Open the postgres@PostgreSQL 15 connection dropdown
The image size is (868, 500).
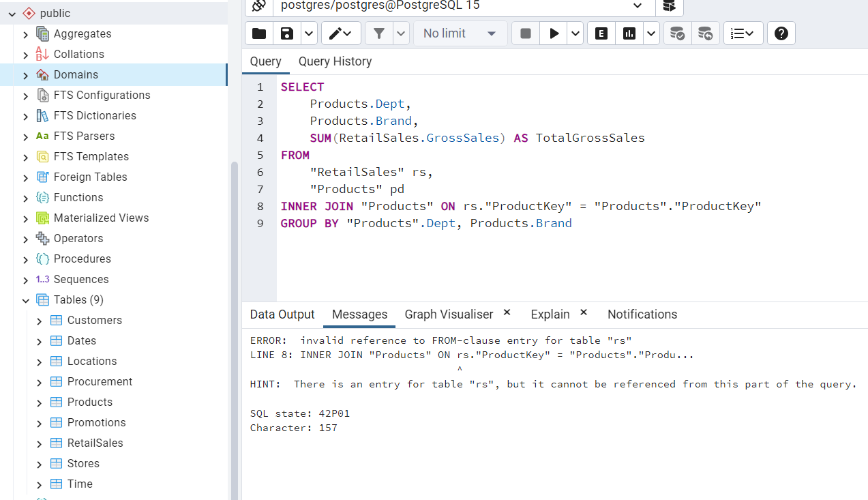point(464,5)
